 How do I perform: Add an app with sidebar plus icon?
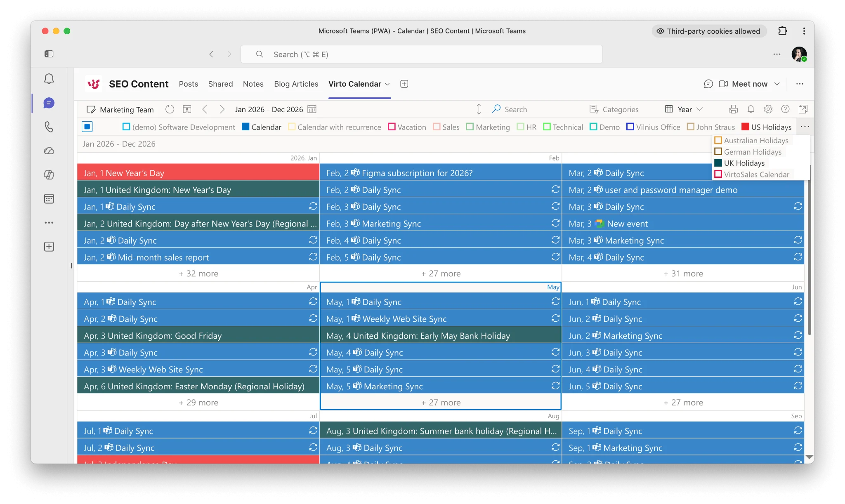pyautogui.click(x=49, y=247)
